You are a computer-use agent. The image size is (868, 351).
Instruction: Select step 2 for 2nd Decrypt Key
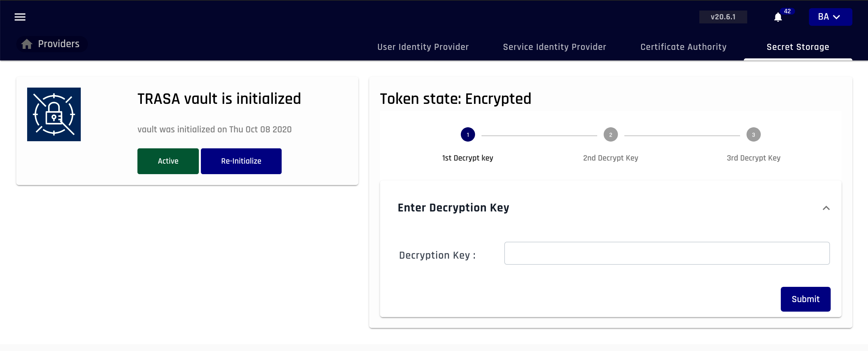tap(610, 134)
